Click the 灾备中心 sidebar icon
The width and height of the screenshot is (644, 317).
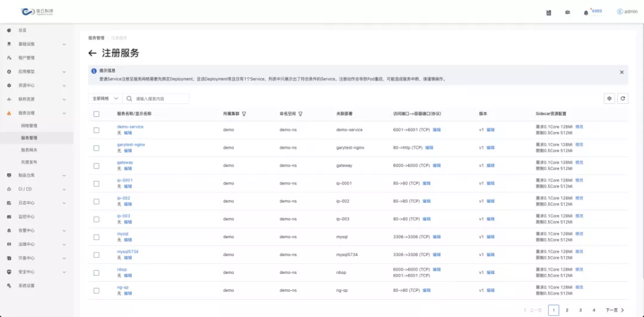click(x=9, y=258)
